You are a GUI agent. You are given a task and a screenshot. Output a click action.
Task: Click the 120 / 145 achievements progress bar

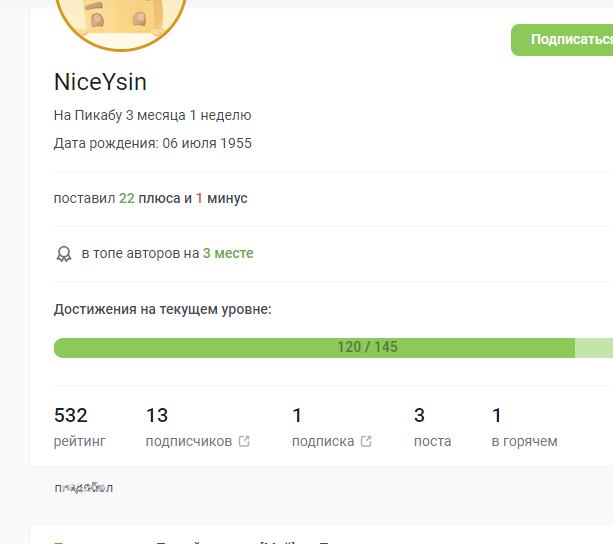point(314,348)
